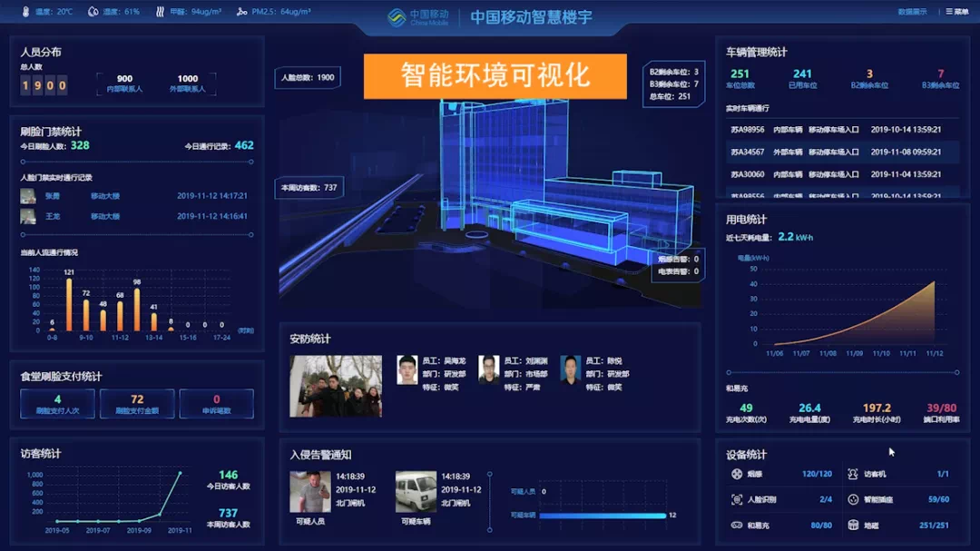Click the 申诉笔数 stat box
This screenshot has width=980, height=551.
(x=216, y=404)
